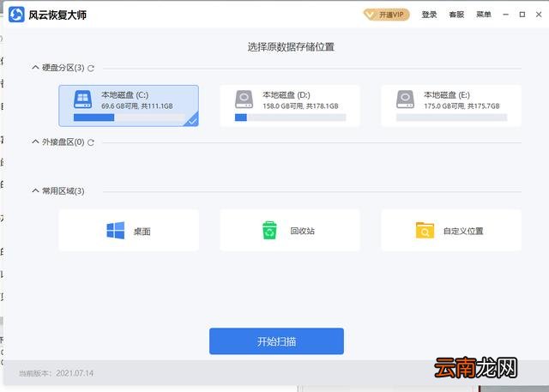Select the Local Disk (E:) drive icon

click(x=405, y=100)
